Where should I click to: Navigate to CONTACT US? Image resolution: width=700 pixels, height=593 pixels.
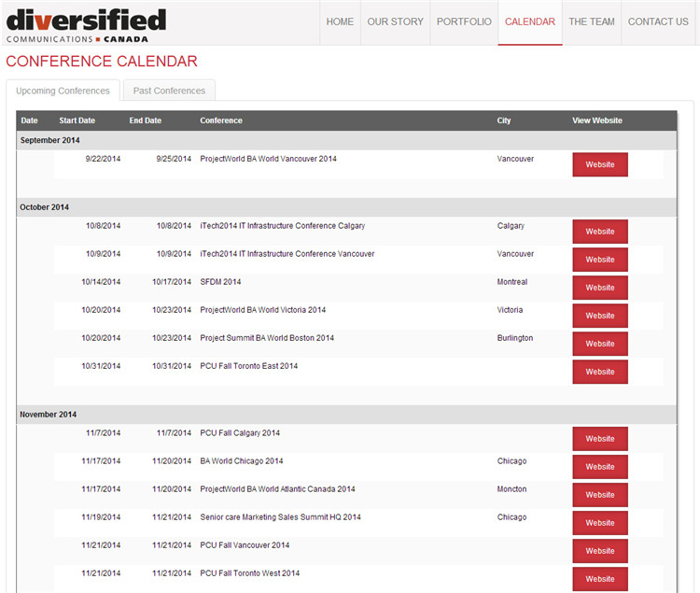pos(658,21)
